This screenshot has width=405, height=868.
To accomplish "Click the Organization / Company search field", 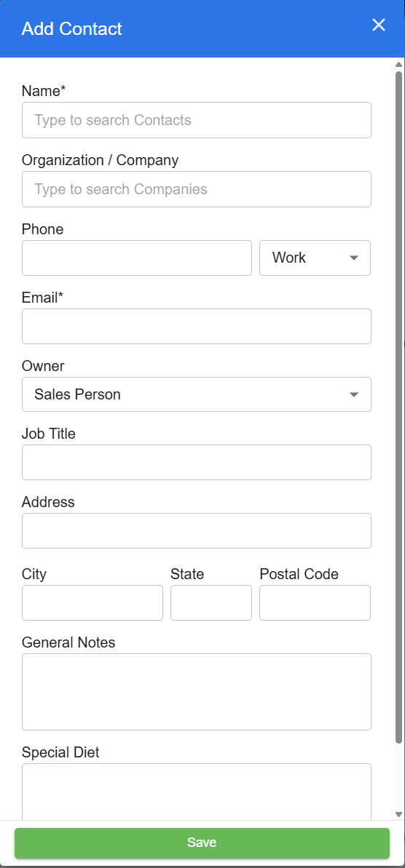I will (x=197, y=189).
